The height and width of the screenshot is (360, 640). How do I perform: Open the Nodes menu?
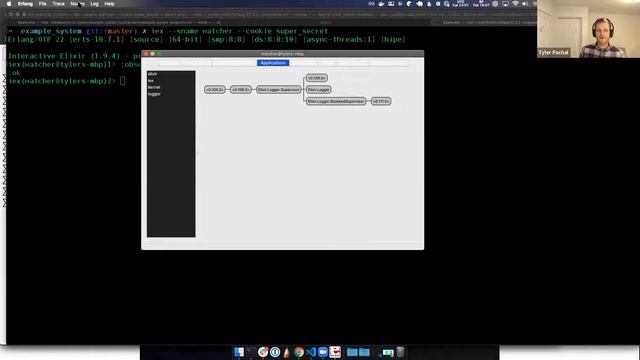click(77, 4)
